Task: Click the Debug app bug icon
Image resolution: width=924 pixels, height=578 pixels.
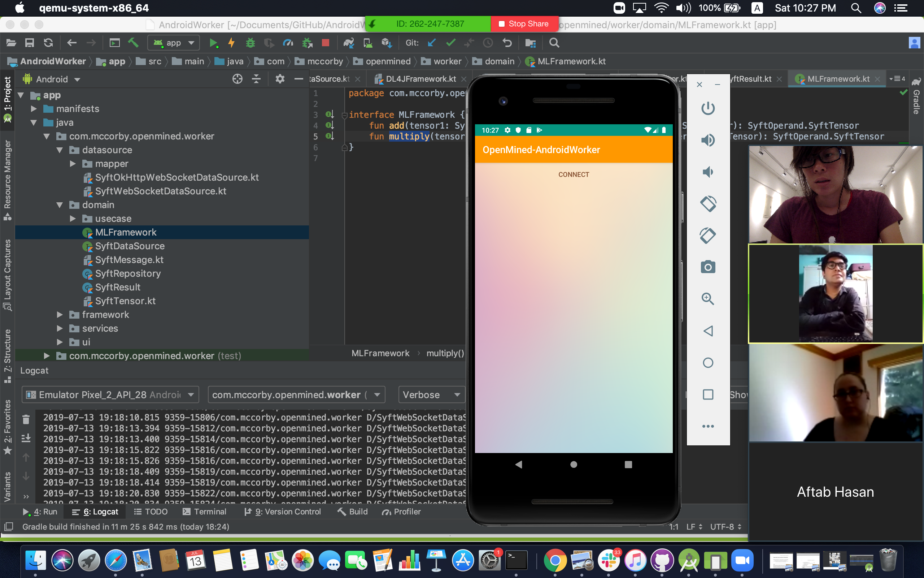Action: tap(250, 43)
